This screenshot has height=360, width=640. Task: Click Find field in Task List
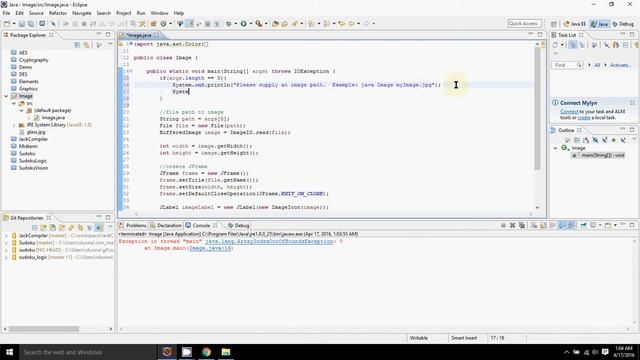567,65
